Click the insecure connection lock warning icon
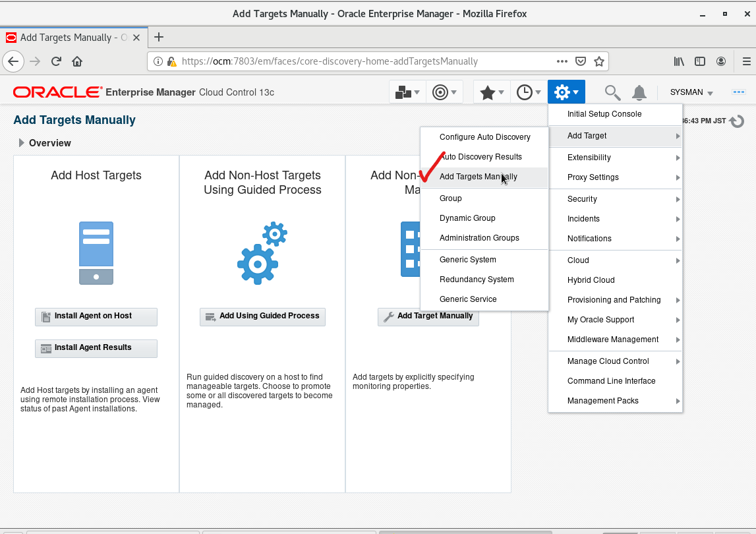Image resolution: width=756 pixels, height=534 pixels. pyautogui.click(x=171, y=61)
